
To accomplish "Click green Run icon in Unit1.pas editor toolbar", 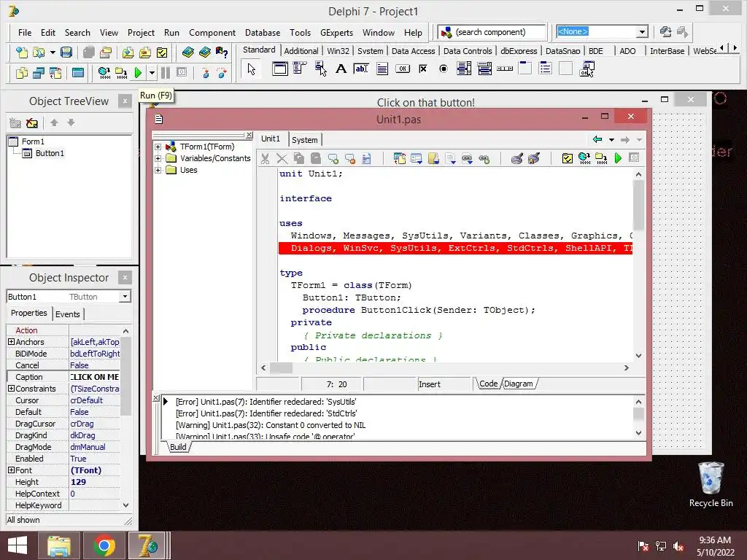I will point(618,158).
